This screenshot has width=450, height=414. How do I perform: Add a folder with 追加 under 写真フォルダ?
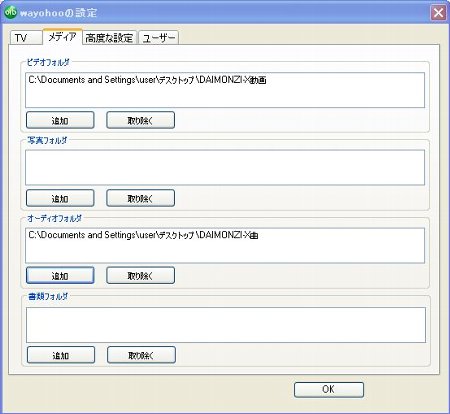pos(60,198)
